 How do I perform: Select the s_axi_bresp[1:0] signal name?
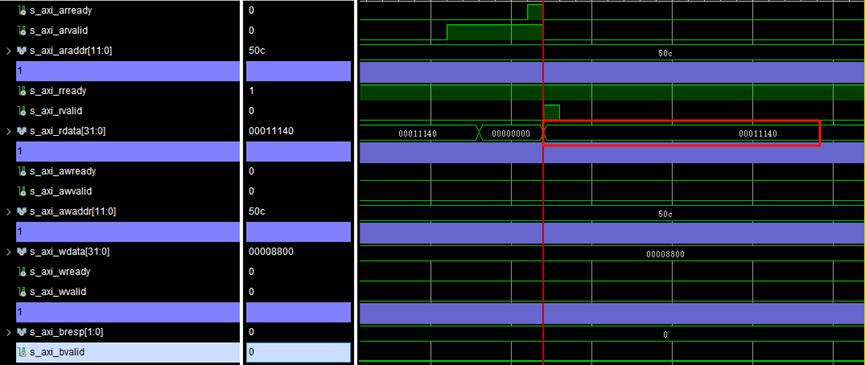point(66,332)
